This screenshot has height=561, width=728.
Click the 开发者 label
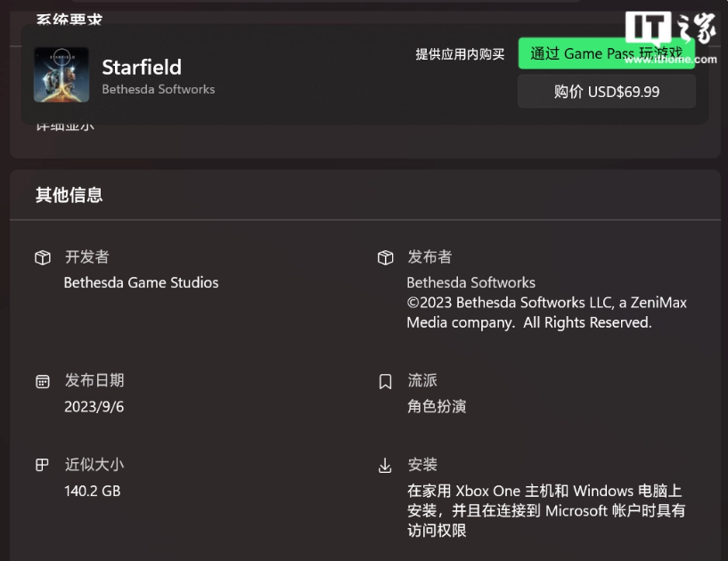86,257
